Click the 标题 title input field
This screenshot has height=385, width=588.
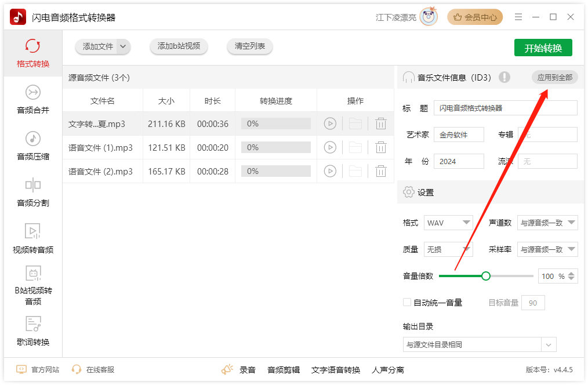pyautogui.click(x=505, y=108)
